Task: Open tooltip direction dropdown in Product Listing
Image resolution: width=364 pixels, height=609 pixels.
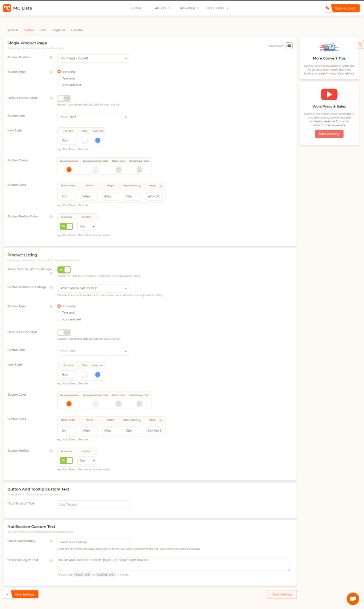Action: tap(87, 461)
